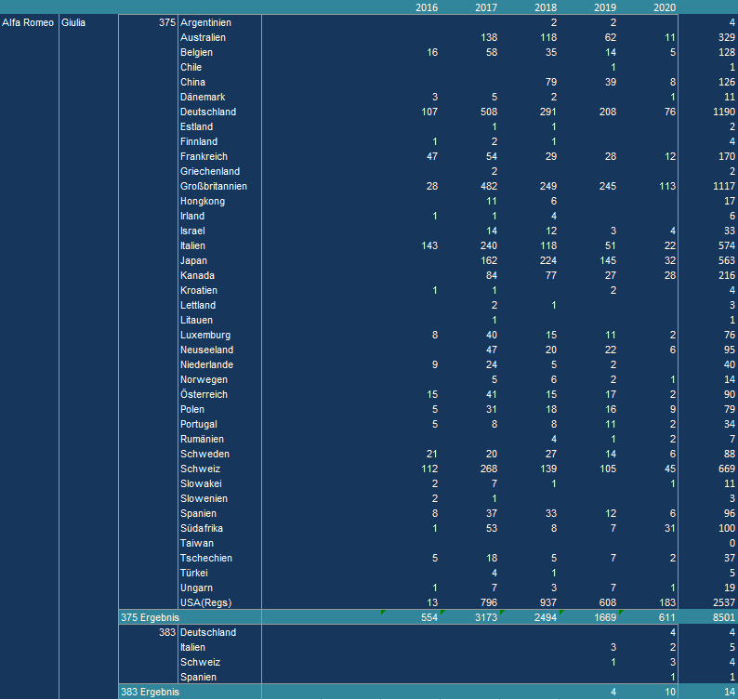Click the USA total value 2537
Viewport: 738px width, 700px height.
(722, 602)
